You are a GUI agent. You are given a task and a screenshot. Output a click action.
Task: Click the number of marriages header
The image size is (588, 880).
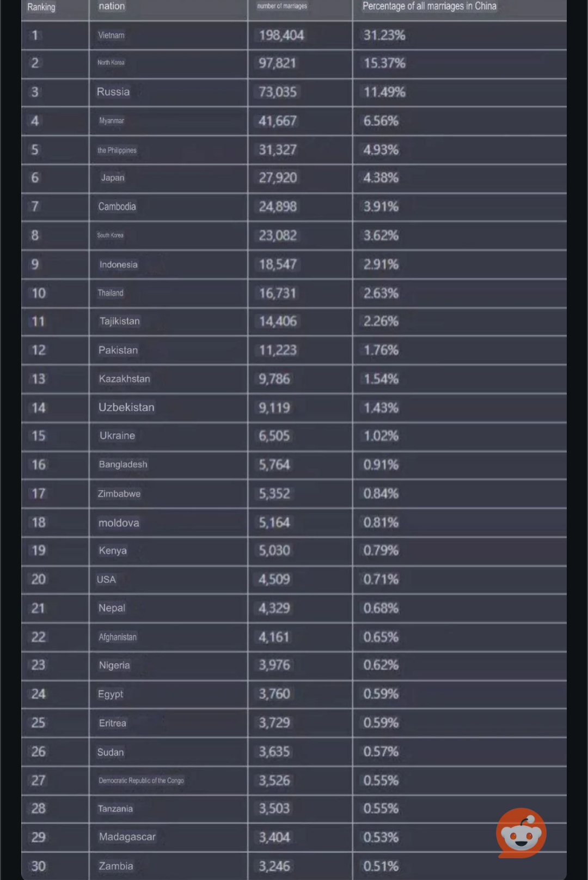point(282,6)
